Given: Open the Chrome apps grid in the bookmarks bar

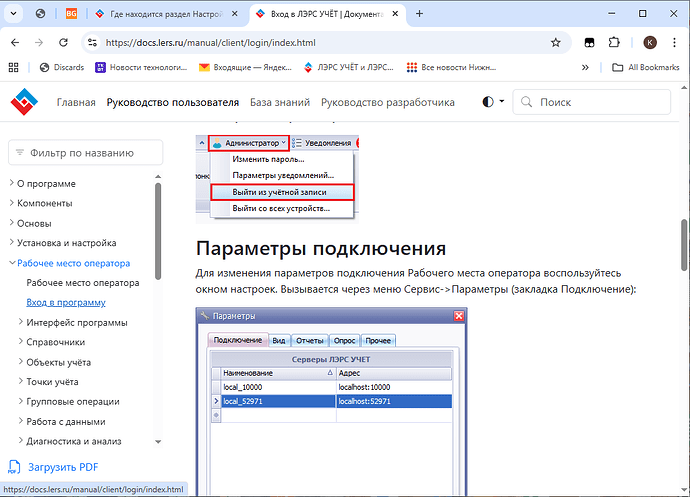Looking at the screenshot, I should pyautogui.click(x=14, y=68).
